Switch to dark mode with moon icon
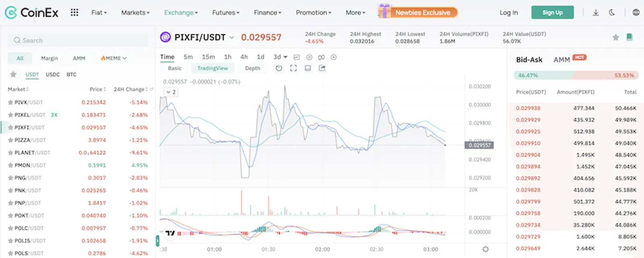 click(x=612, y=12)
